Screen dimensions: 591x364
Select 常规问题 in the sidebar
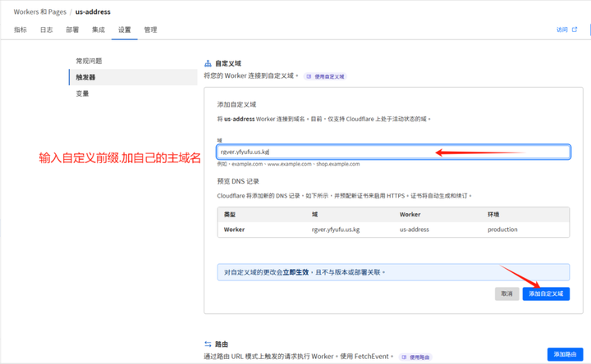89,61
